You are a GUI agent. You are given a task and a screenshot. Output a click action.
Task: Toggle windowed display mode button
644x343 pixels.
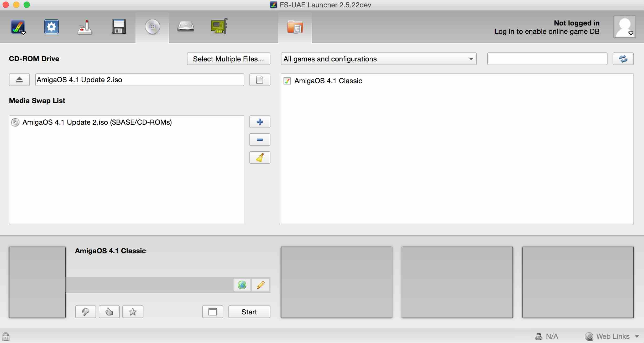(x=212, y=312)
